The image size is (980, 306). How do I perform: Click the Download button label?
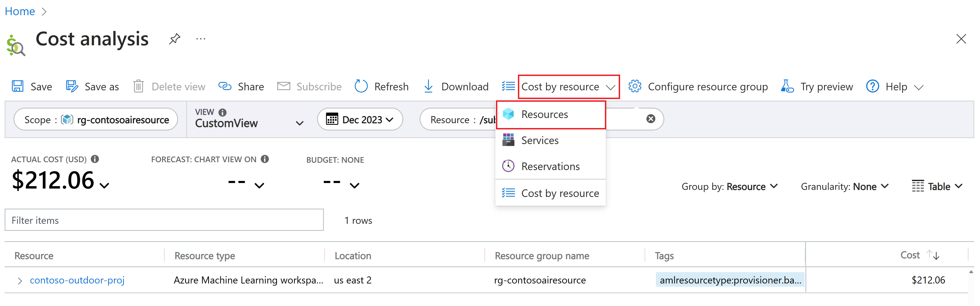(465, 87)
